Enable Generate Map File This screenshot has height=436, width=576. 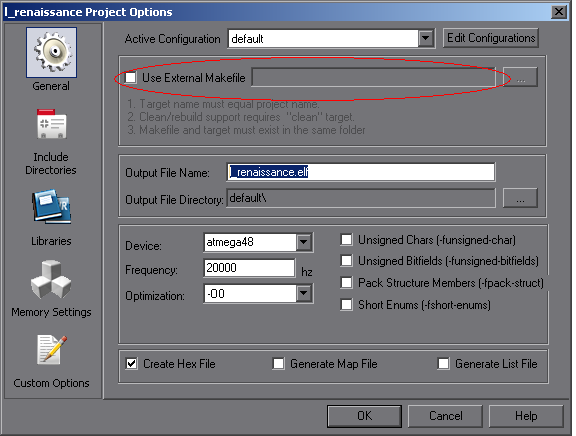click(278, 364)
